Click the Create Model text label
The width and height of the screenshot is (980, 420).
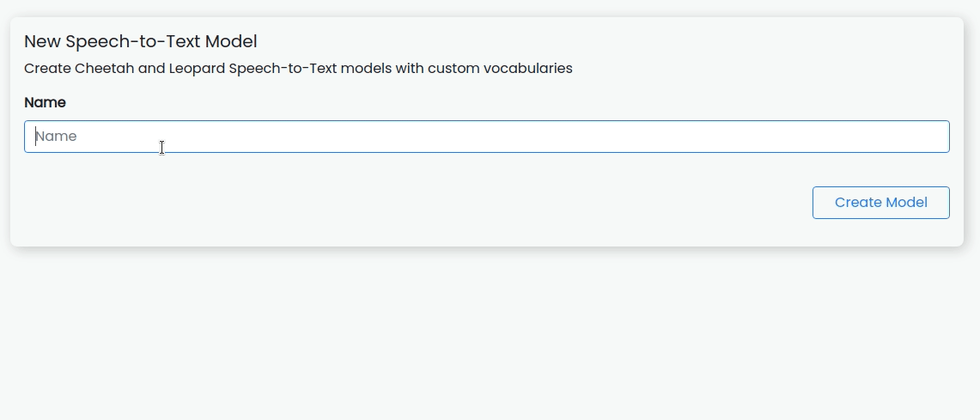tap(880, 203)
